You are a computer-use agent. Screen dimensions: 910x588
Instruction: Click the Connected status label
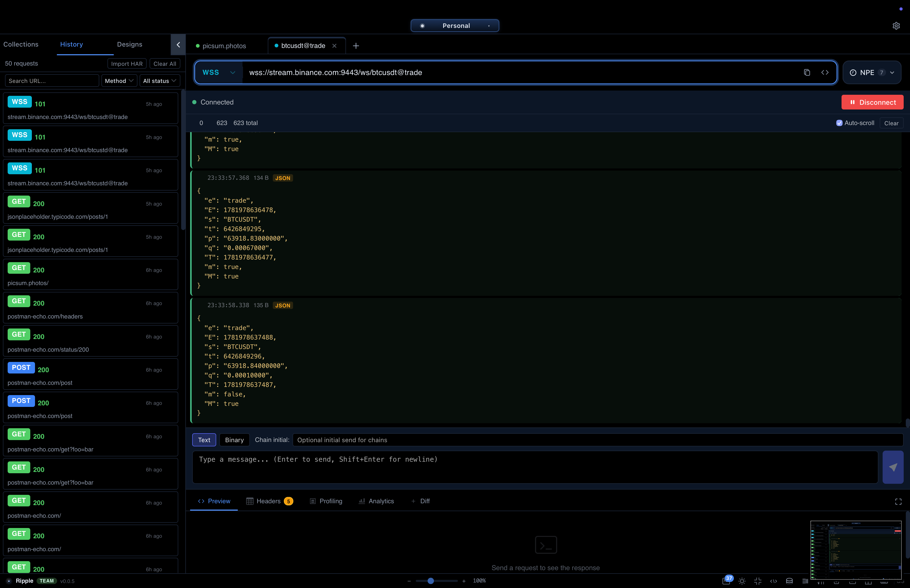tap(217, 102)
